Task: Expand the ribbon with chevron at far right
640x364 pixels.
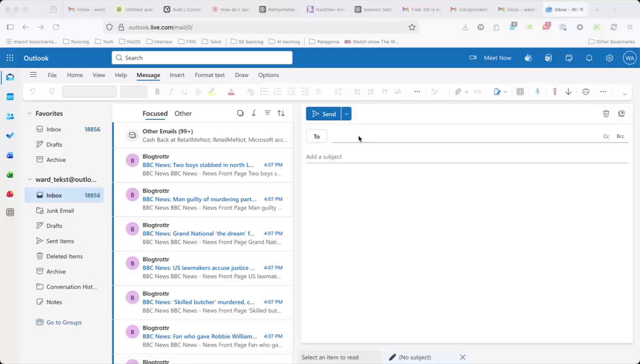Action: pos(624,94)
